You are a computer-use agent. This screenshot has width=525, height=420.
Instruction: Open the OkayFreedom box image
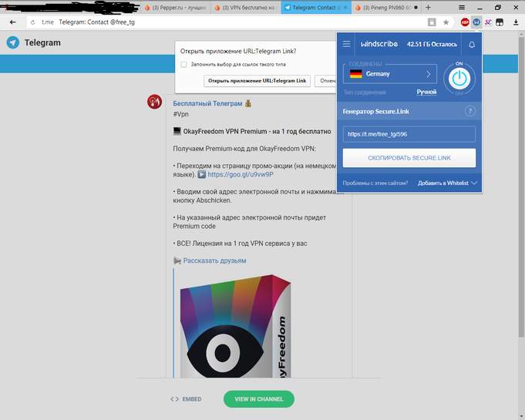[235, 326]
